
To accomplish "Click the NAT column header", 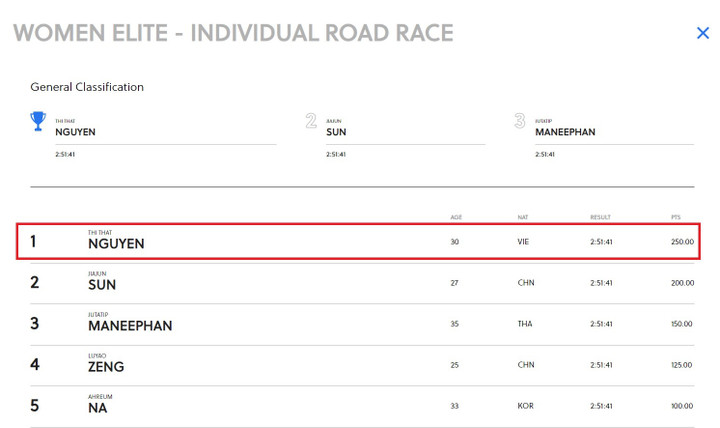I will [x=522, y=217].
